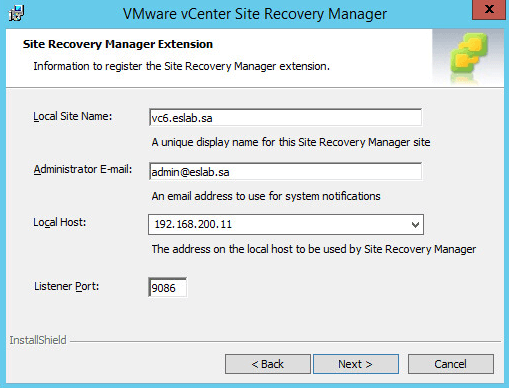Click the Listener Port label
This screenshot has width=509, height=388.
tap(67, 286)
